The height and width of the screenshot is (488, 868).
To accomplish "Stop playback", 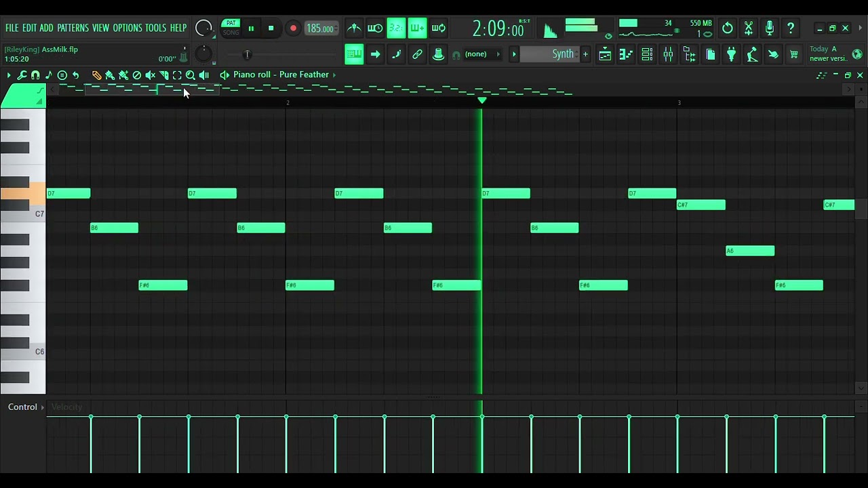I will 271,28.
